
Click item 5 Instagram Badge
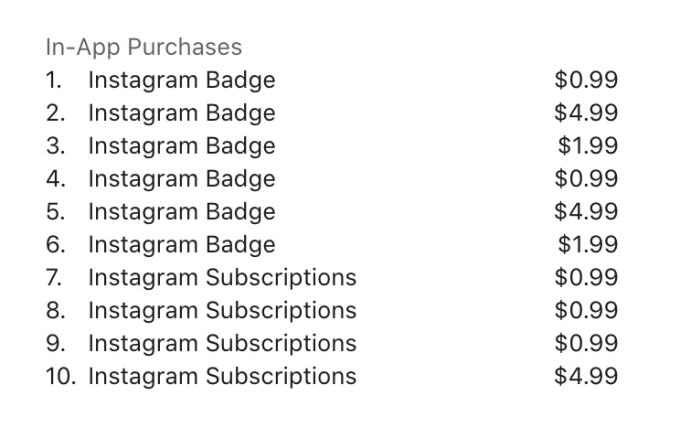pos(181,212)
